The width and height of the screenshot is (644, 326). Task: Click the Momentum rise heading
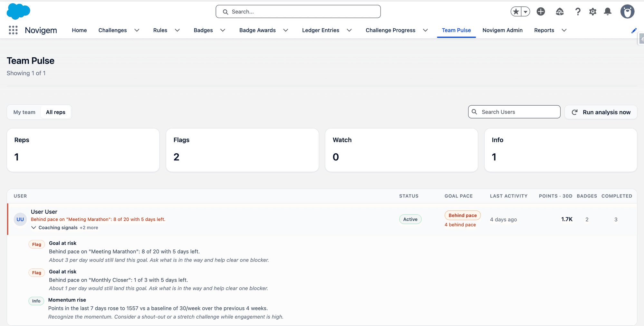(67, 300)
